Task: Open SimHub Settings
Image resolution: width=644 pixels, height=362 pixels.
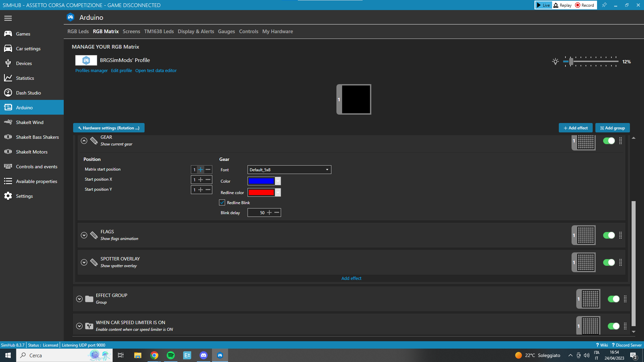Action: 32,196
